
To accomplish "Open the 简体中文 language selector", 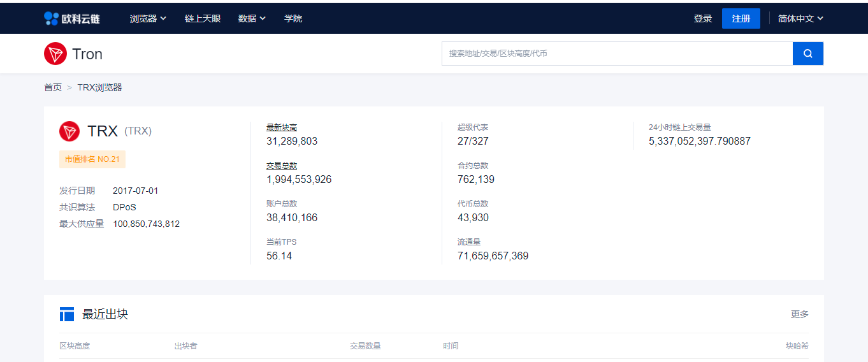I will pyautogui.click(x=800, y=18).
